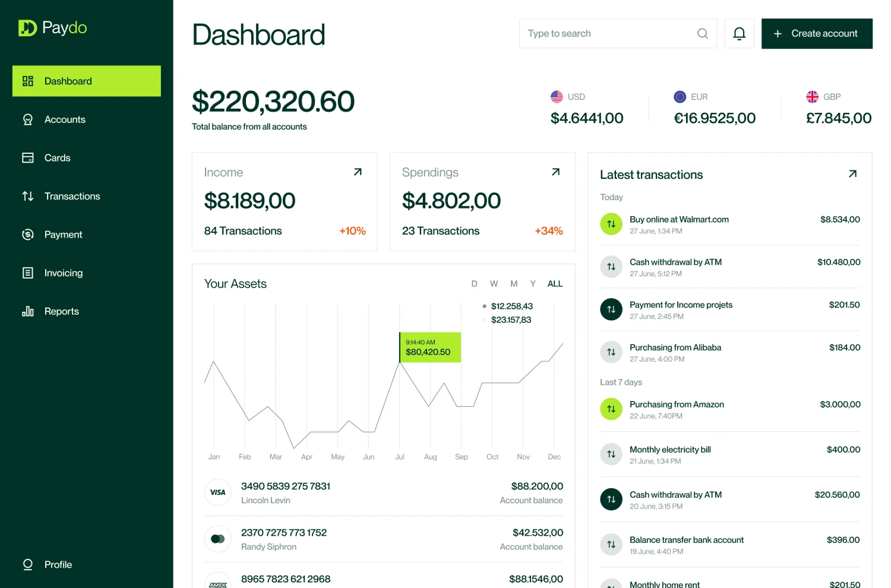Click the Type to search field
This screenshot has width=891, height=588.
point(606,34)
